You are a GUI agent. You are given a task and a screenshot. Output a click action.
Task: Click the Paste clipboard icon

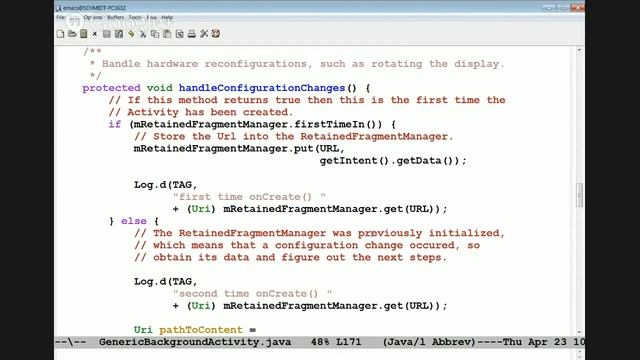coord(167,34)
